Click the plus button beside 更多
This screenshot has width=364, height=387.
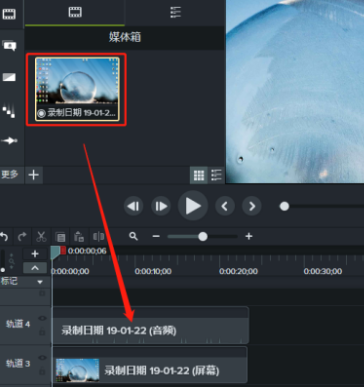(x=33, y=175)
